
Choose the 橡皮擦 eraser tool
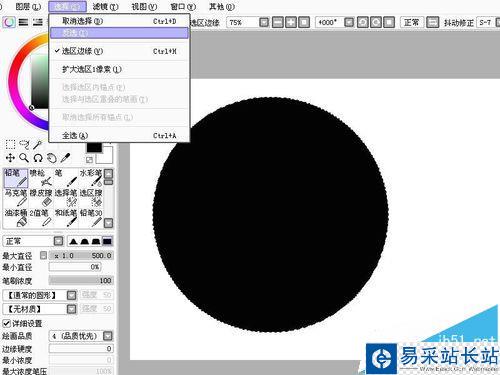41,198
